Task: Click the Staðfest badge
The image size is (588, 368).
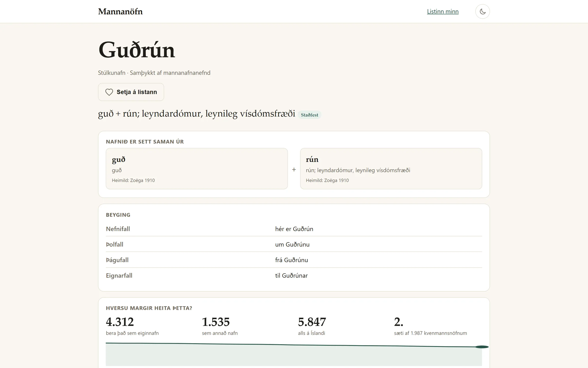Action: (309, 115)
